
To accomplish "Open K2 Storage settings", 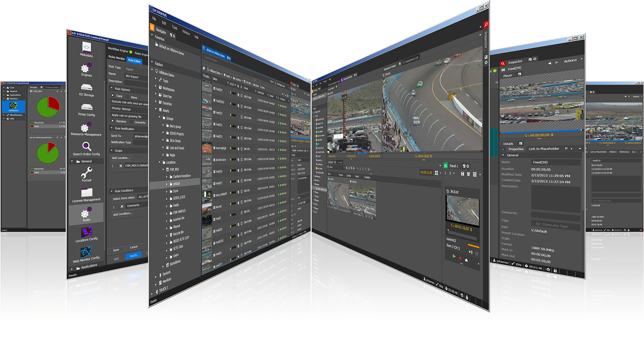I will click(x=87, y=88).
